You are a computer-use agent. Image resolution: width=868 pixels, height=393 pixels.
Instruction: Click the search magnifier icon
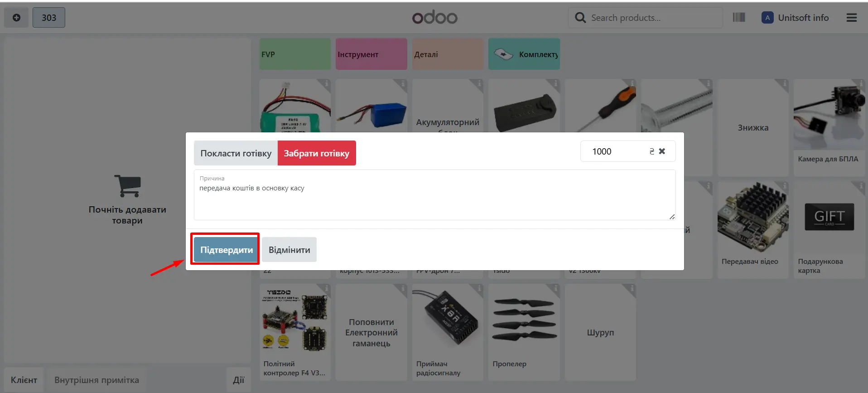[580, 18]
